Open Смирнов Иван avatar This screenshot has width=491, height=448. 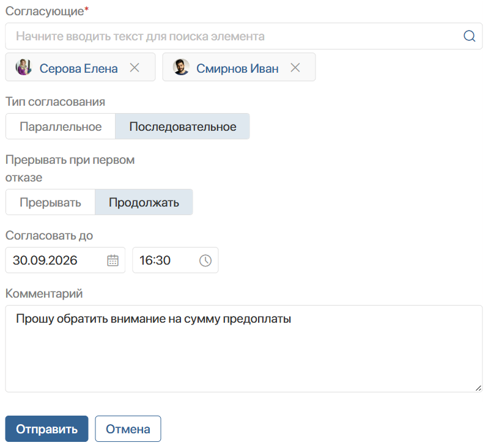(x=181, y=67)
